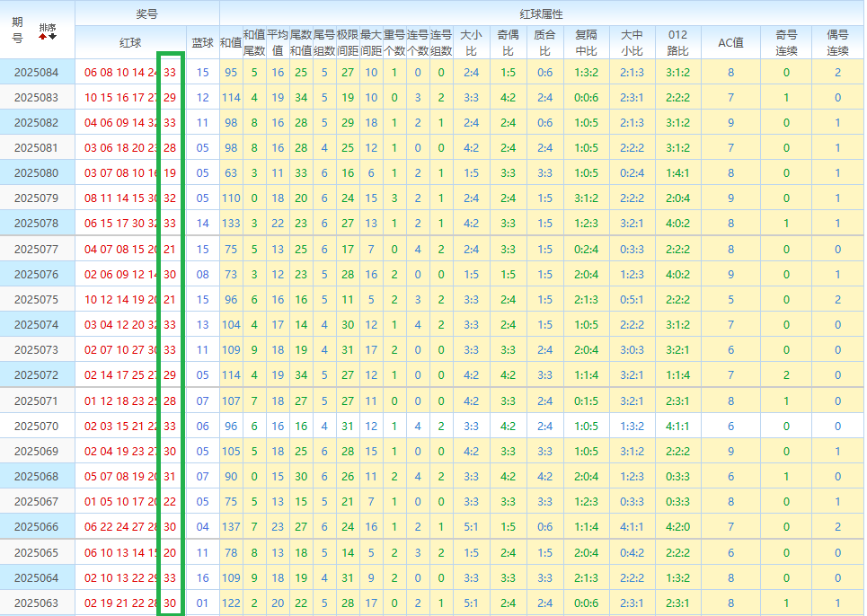The image size is (867, 616).
Task: Click the 蓝球 column header
Action: pos(202,42)
